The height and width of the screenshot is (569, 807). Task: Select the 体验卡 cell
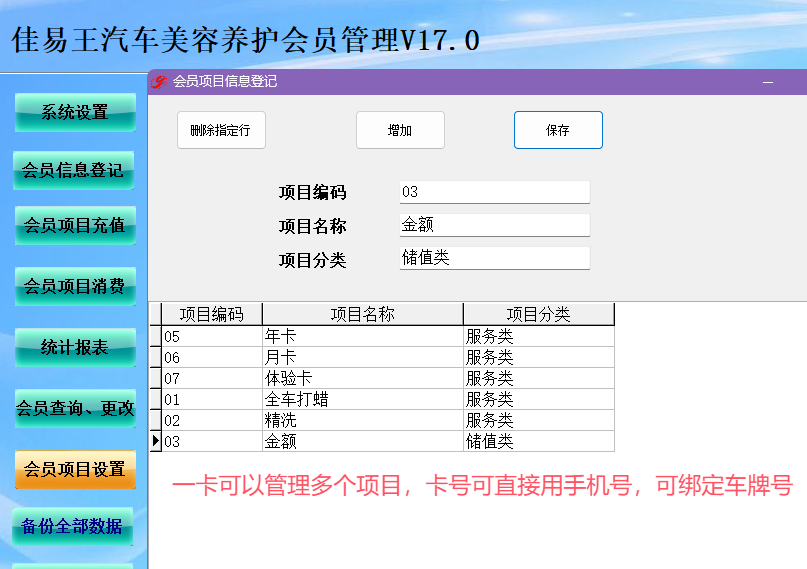(363, 379)
